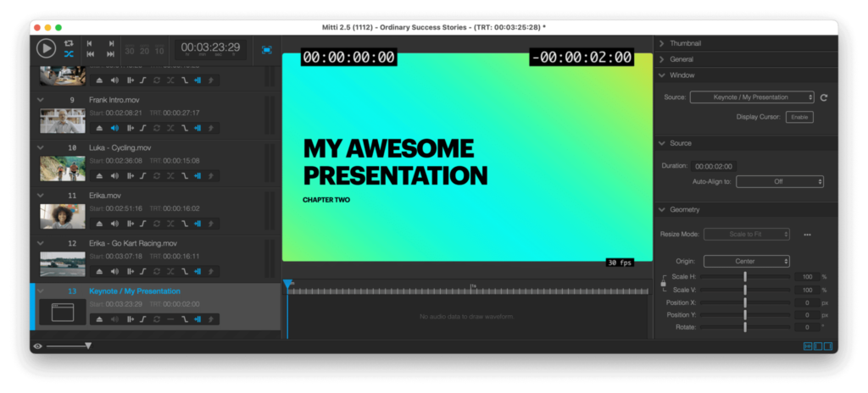Select the Erika - Go Kart Racing.mov thumbnail
The image size is (868, 393).
(63, 264)
